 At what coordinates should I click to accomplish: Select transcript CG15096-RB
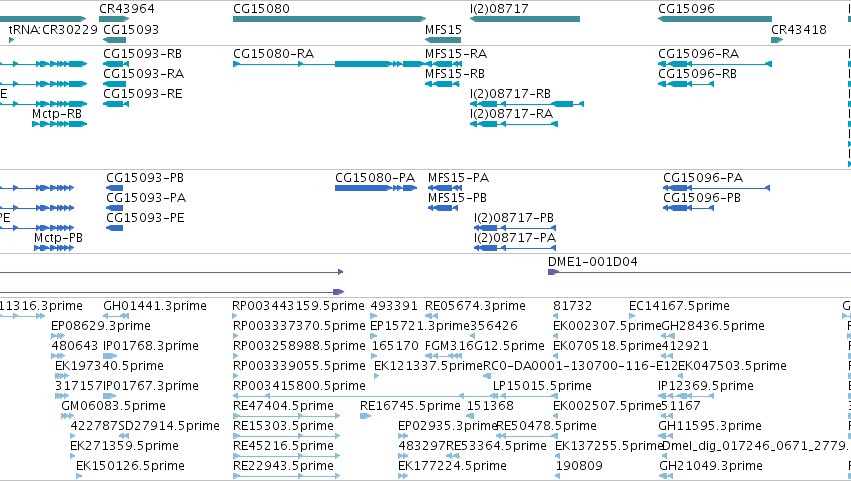click(685, 84)
